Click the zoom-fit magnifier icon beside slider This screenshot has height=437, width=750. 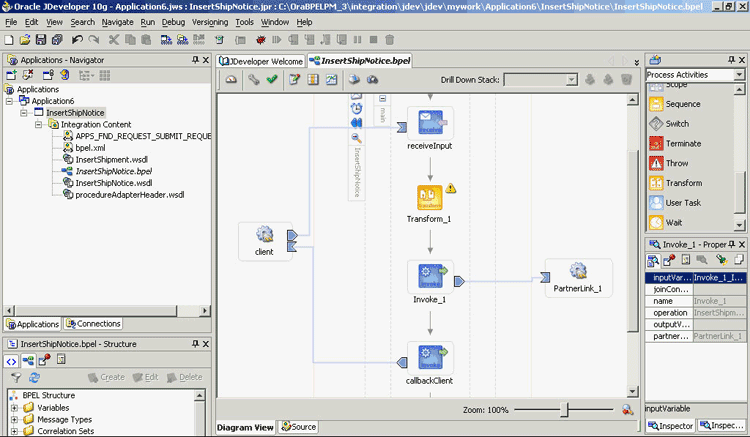click(x=628, y=410)
